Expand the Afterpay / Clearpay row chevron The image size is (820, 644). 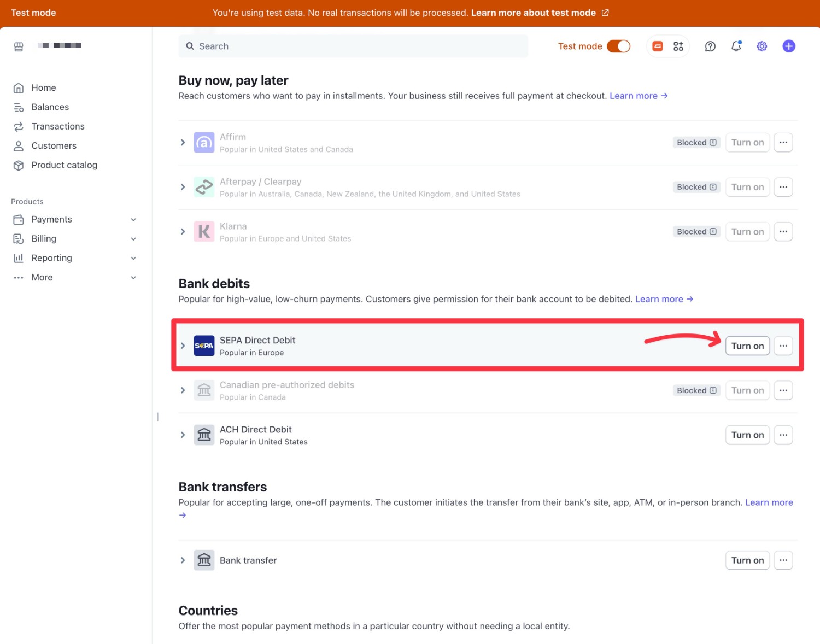[x=183, y=187]
